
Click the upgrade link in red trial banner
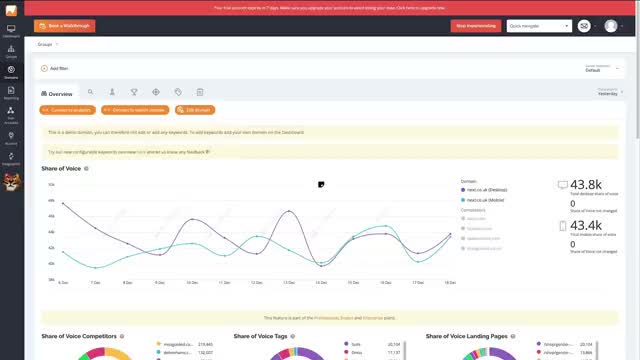coord(420,8)
